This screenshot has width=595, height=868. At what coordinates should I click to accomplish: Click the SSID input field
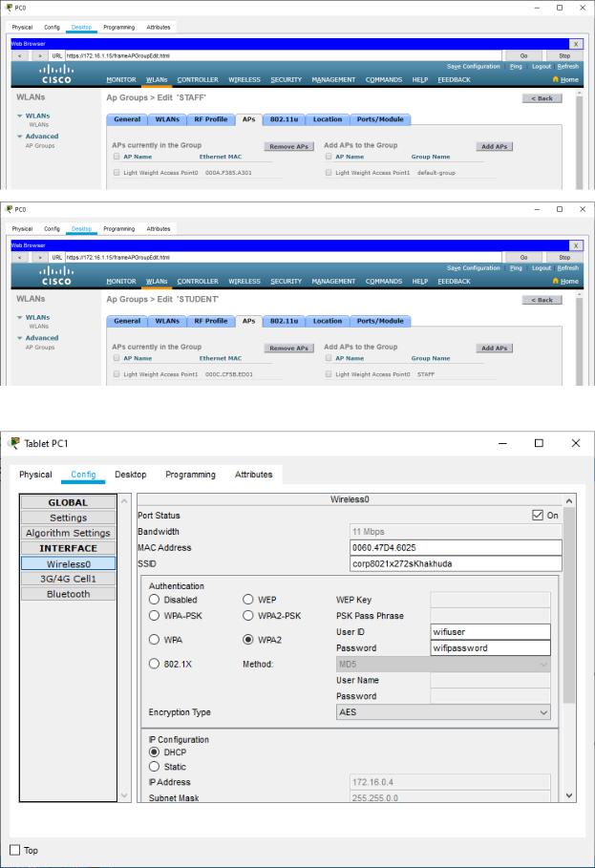(456, 564)
